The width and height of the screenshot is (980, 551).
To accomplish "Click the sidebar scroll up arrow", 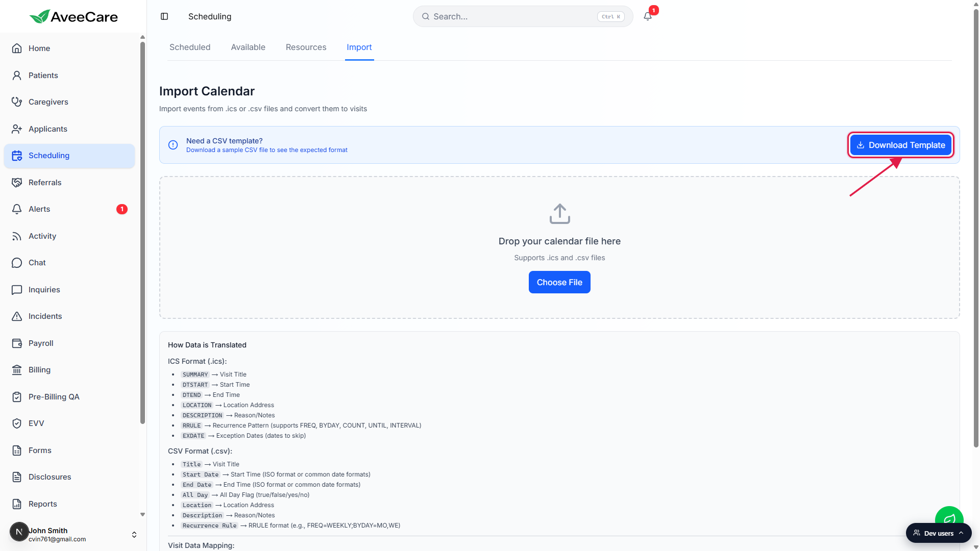I will (143, 37).
